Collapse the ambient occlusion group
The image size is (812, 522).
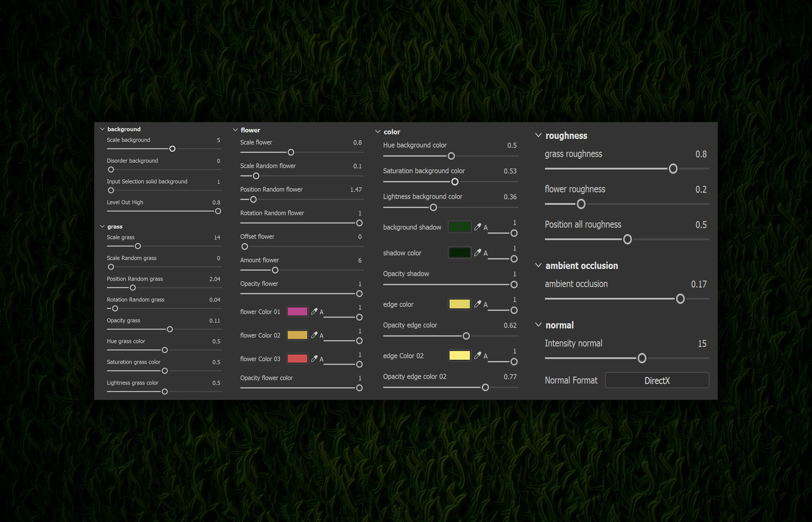point(538,265)
